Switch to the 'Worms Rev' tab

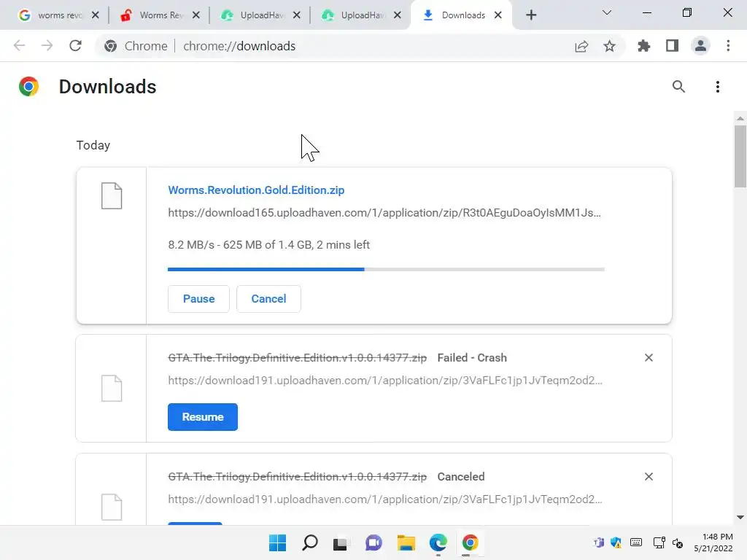pyautogui.click(x=160, y=15)
